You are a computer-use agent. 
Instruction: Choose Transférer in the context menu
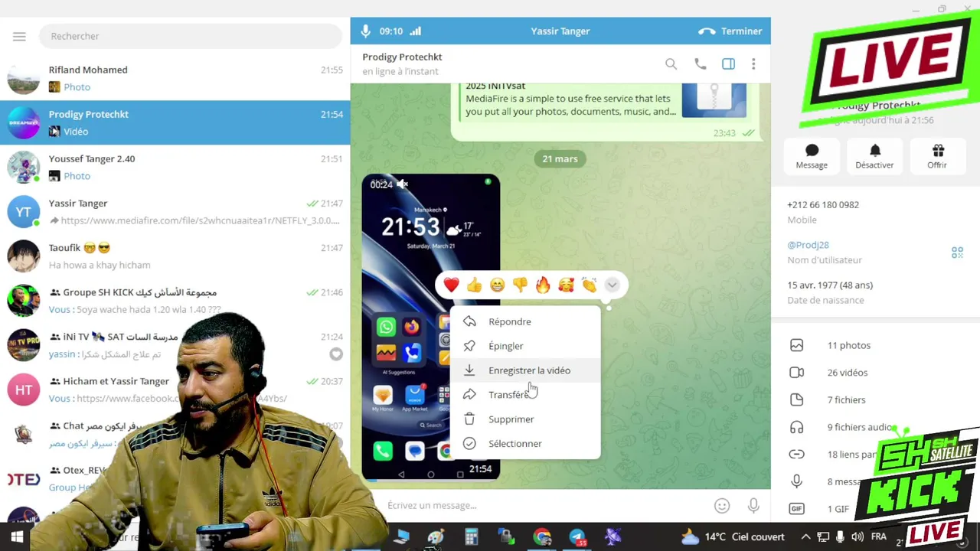click(x=525, y=395)
